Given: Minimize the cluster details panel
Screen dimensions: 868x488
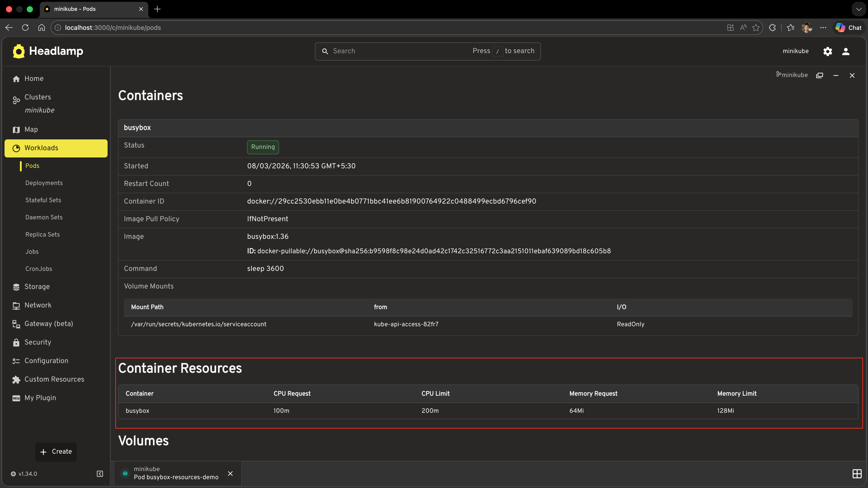Looking at the screenshot, I should pyautogui.click(x=836, y=75).
